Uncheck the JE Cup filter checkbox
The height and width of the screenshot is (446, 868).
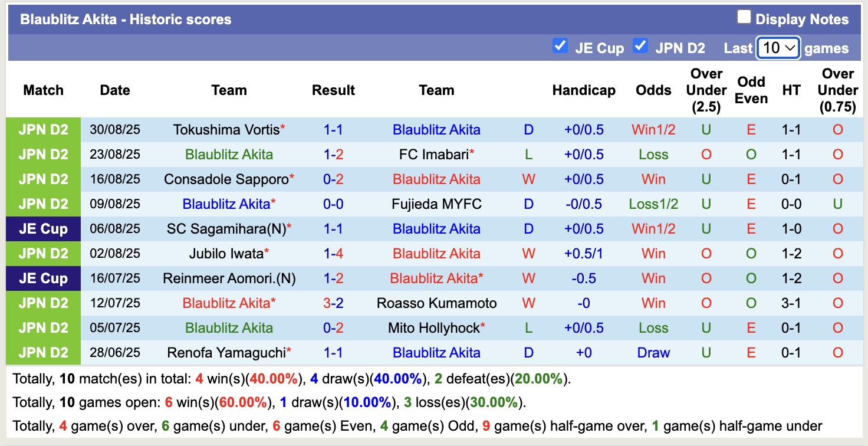(x=560, y=46)
